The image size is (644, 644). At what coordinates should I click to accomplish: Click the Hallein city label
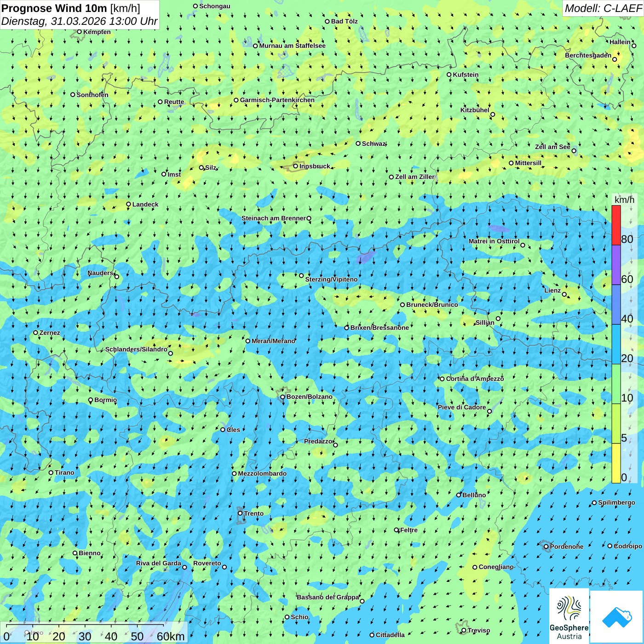pos(620,42)
